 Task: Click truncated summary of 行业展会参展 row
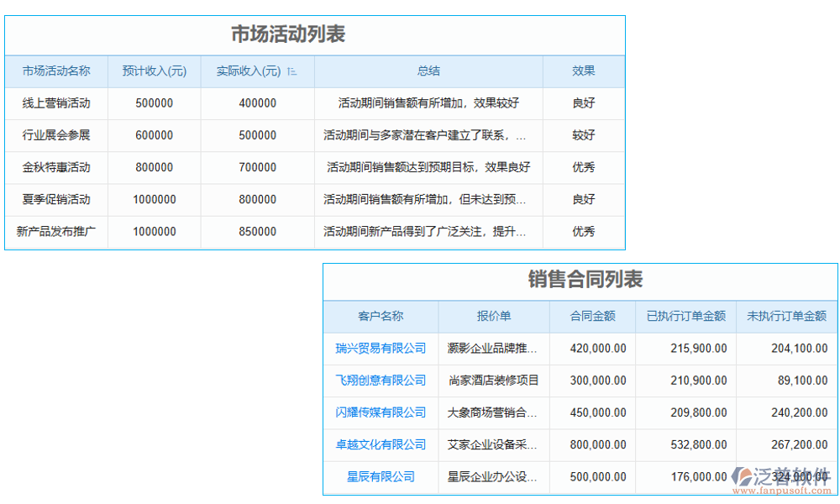pyautogui.click(x=428, y=135)
